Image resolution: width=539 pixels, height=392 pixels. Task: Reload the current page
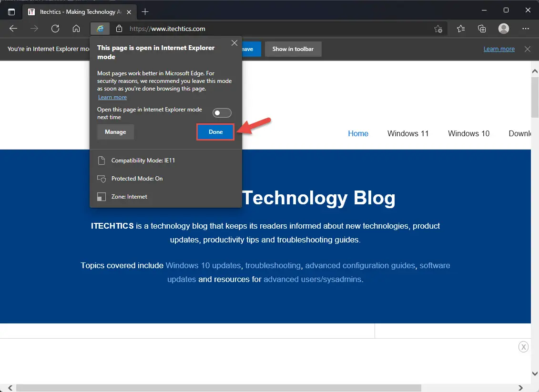pos(55,29)
